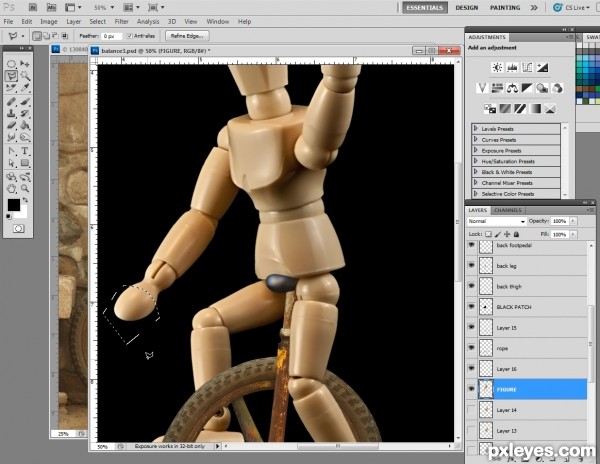Add a Black & White adjustment
This screenshot has width=600, height=464.
(x=527, y=88)
